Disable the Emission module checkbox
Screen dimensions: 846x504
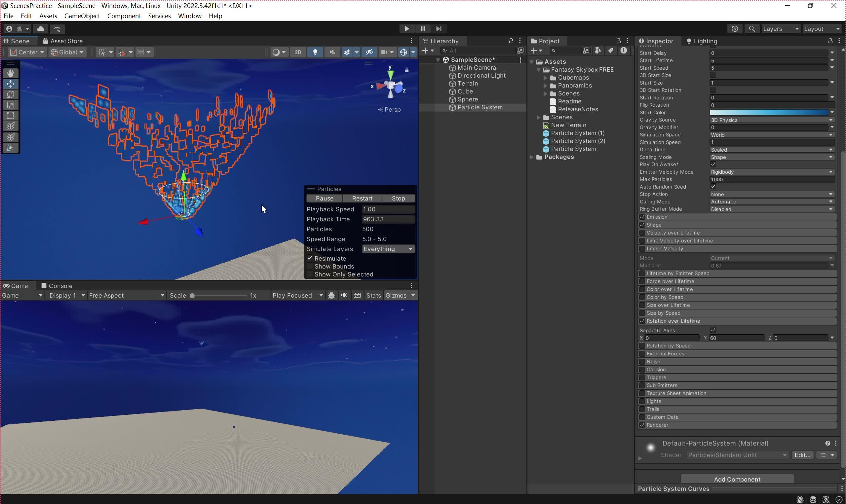click(x=642, y=217)
